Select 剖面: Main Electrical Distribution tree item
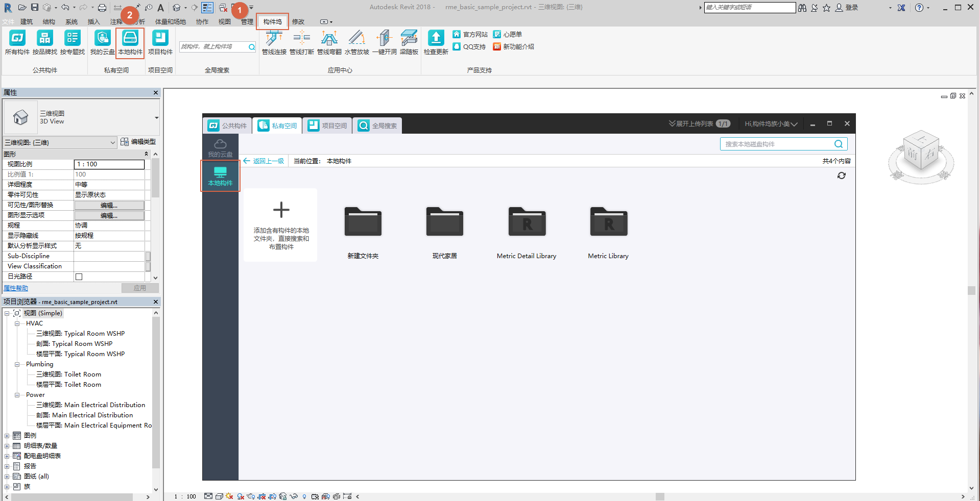Screen dimensions: 980x501 coord(84,415)
